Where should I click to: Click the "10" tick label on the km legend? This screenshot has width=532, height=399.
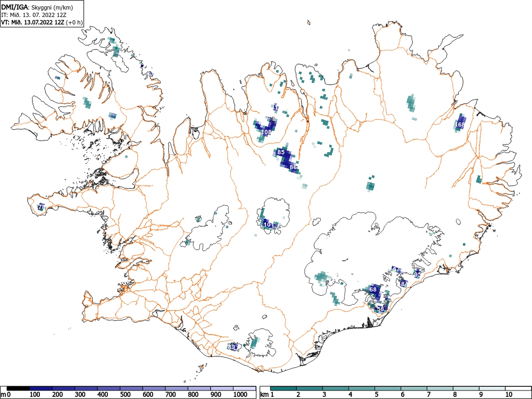[x=509, y=394]
